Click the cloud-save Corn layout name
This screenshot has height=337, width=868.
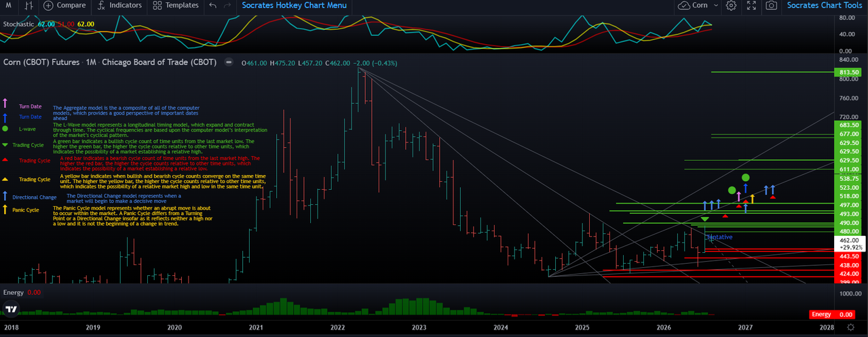[694, 5]
